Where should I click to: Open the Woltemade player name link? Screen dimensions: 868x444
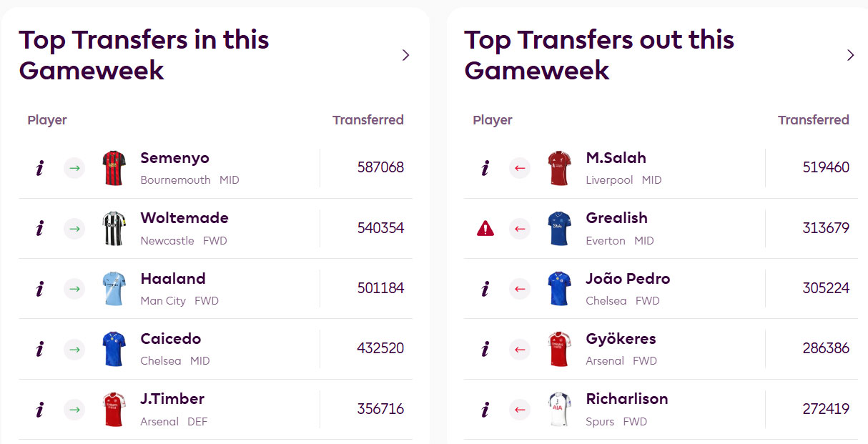coord(184,218)
